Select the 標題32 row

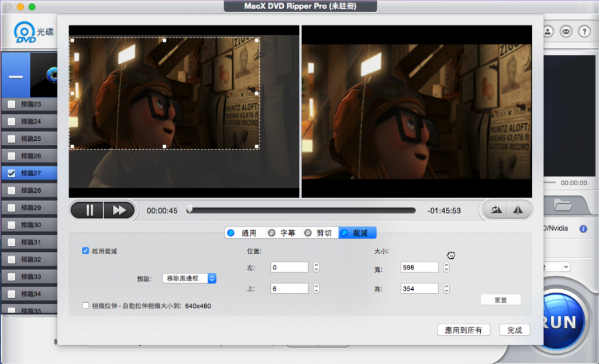coord(29,259)
